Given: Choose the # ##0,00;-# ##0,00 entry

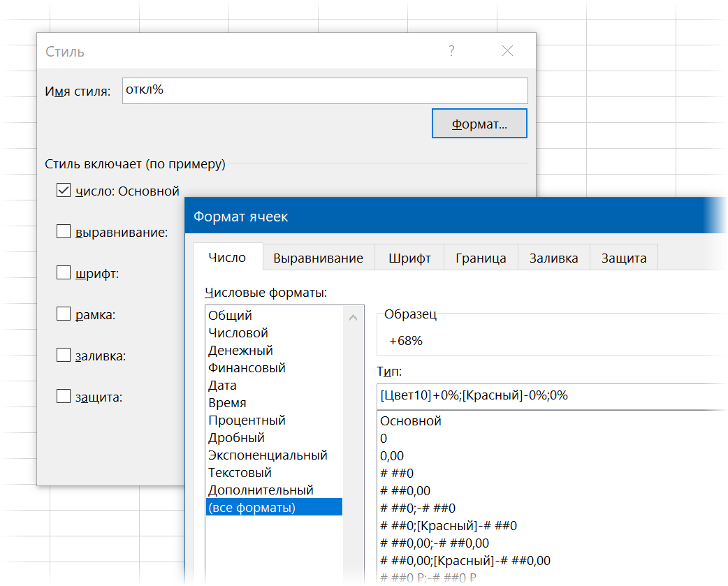Looking at the screenshot, I should pos(551,543).
